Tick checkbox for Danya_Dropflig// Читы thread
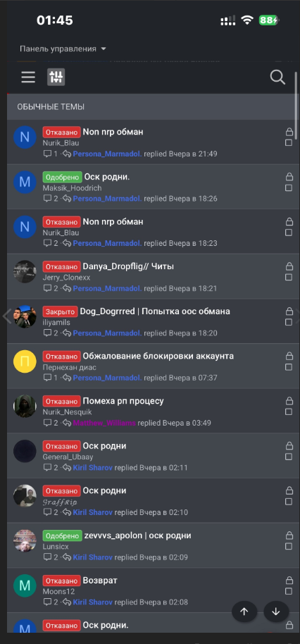Image resolution: width=300 pixels, height=644 pixels. pyautogui.click(x=289, y=277)
